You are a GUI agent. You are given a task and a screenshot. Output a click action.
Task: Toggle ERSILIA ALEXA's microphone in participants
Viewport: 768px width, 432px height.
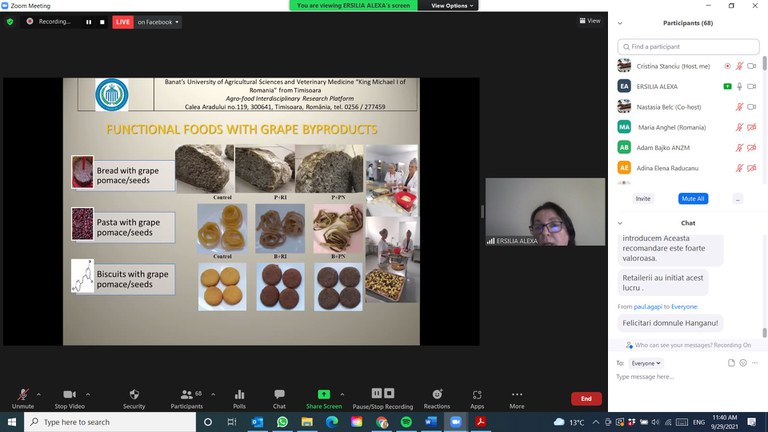click(x=740, y=87)
